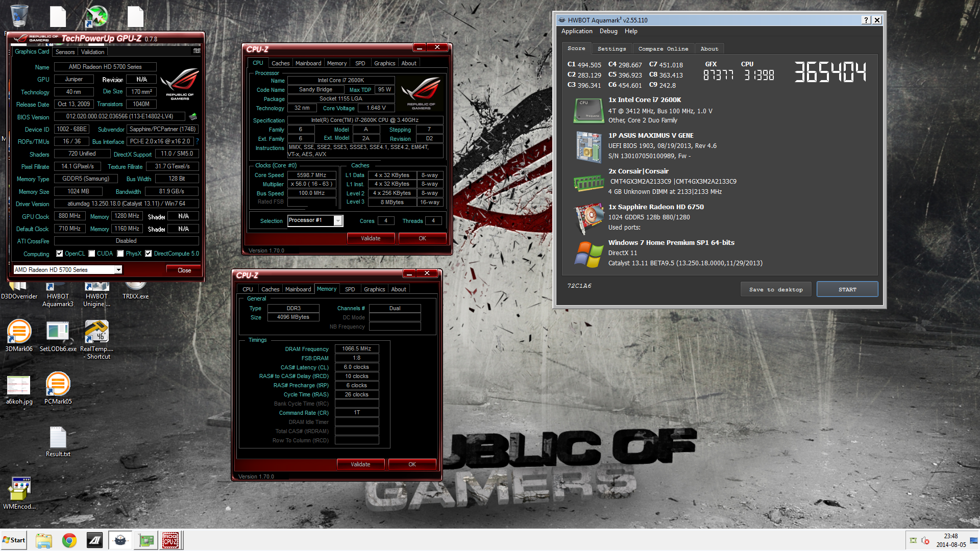This screenshot has height=551, width=980.
Task: Click the Show desktop button at taskbar end
Action: pos(974,540)
